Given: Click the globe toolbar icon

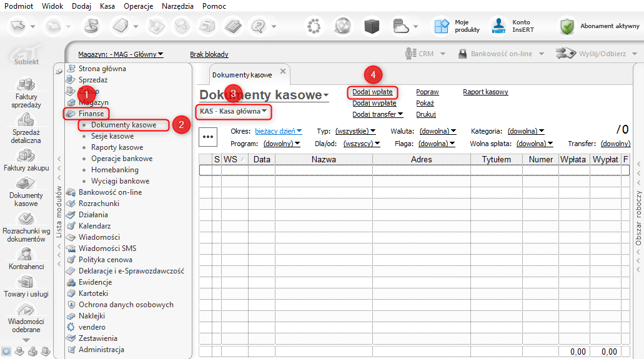Looking at the screenshot, I should pos(342,26).
